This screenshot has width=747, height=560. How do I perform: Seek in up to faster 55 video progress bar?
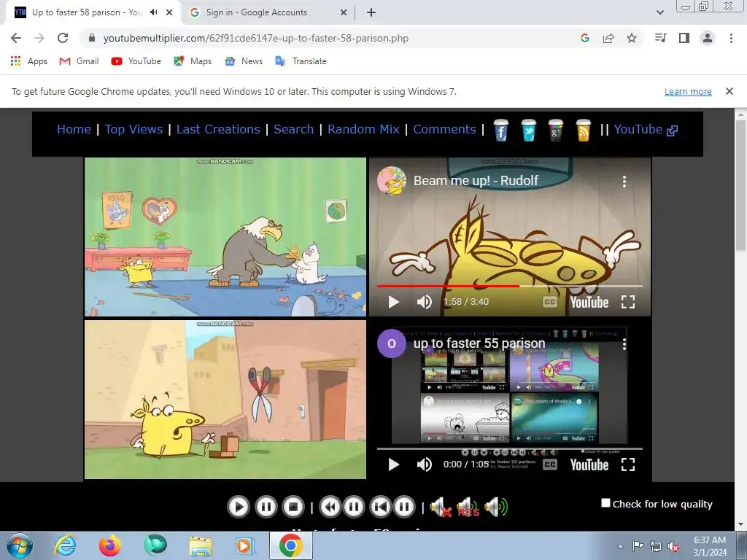[x=510, y=448]
